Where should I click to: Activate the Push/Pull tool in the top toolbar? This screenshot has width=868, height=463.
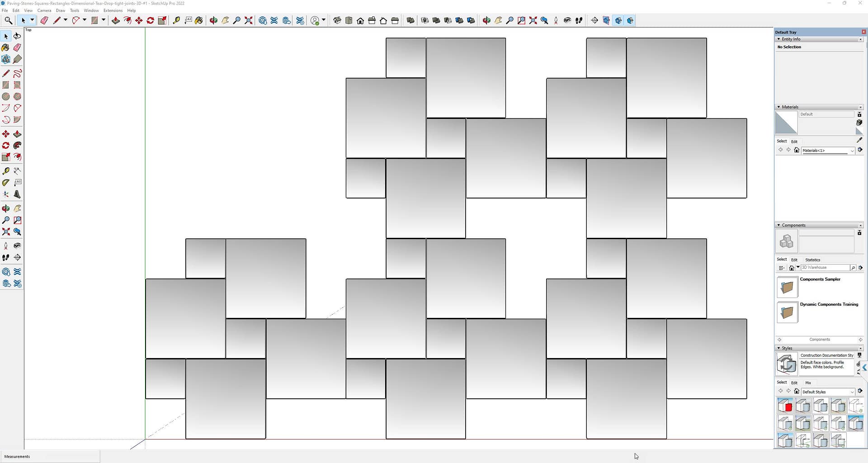coord(116,20)
